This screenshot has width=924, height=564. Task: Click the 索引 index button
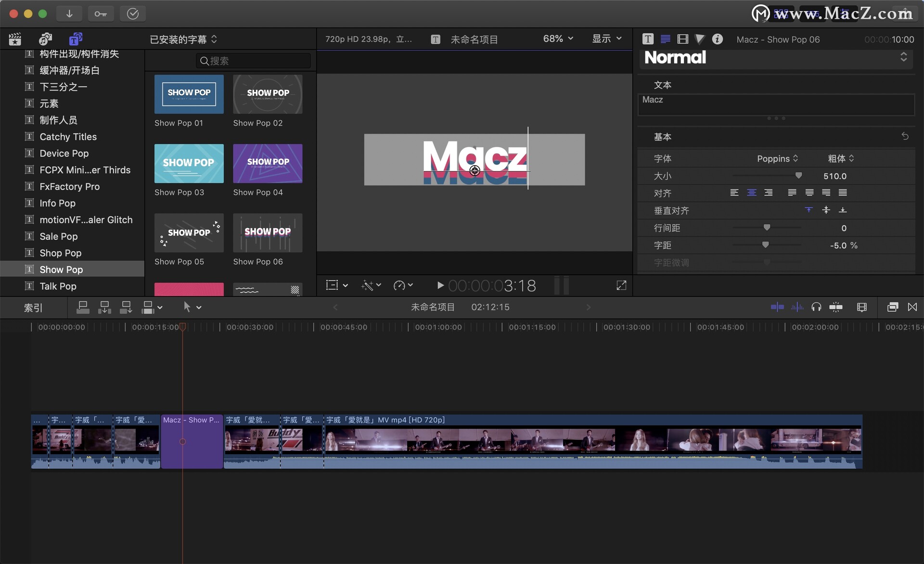(x=33, y=308)
